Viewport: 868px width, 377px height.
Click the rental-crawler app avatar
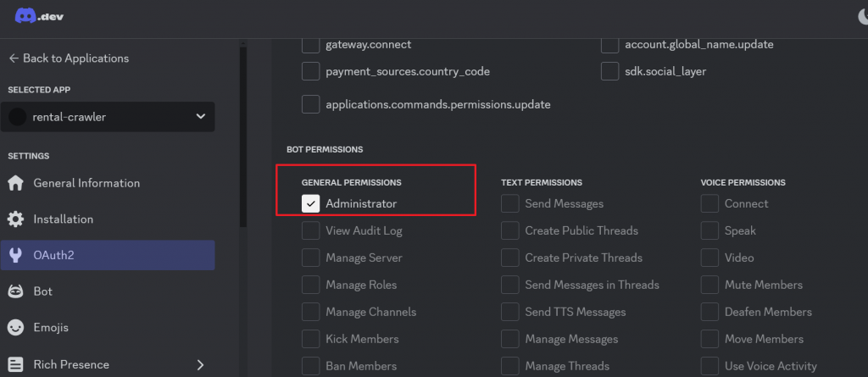(x=18, y=117)
